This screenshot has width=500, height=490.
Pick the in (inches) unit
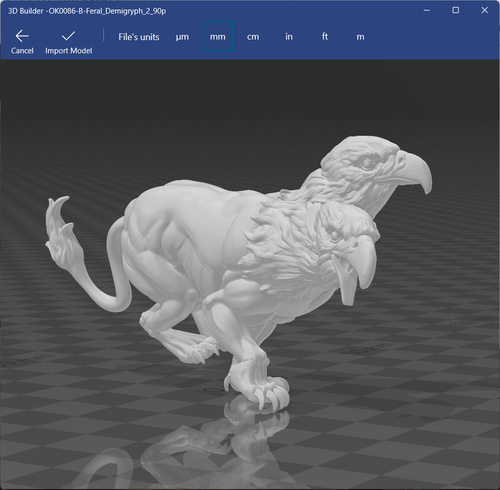click(x=289, y=36)
